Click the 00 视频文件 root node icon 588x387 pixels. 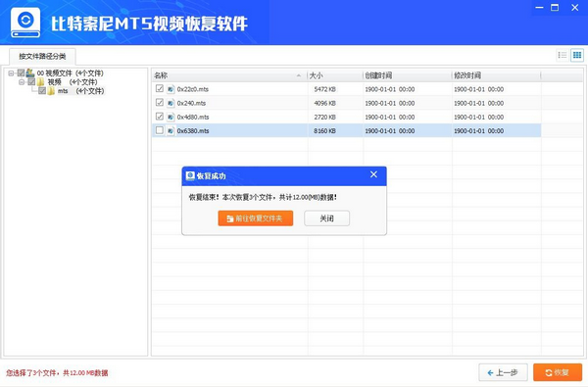30,73
